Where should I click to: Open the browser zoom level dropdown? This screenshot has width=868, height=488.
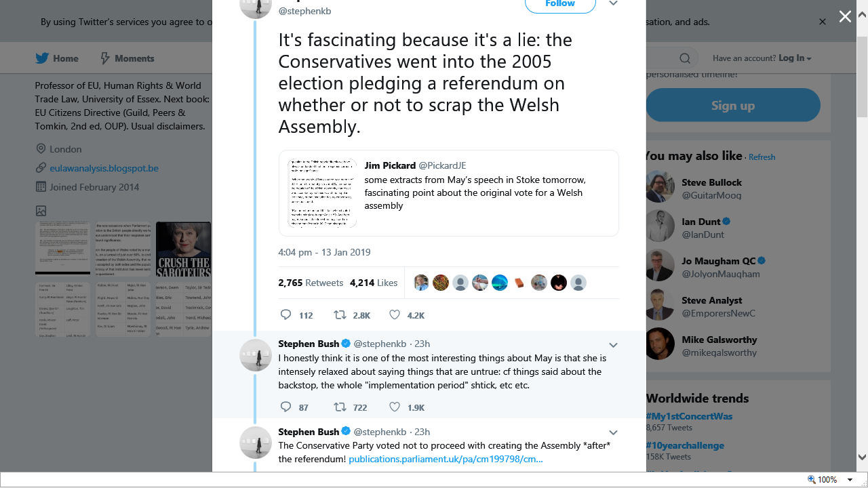tap(850, 480)
